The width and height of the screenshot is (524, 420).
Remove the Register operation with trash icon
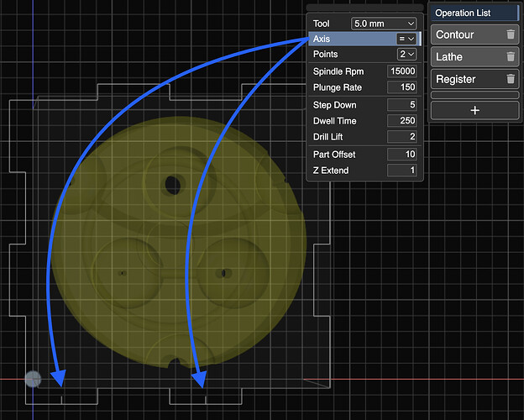[x=511, y=79]
